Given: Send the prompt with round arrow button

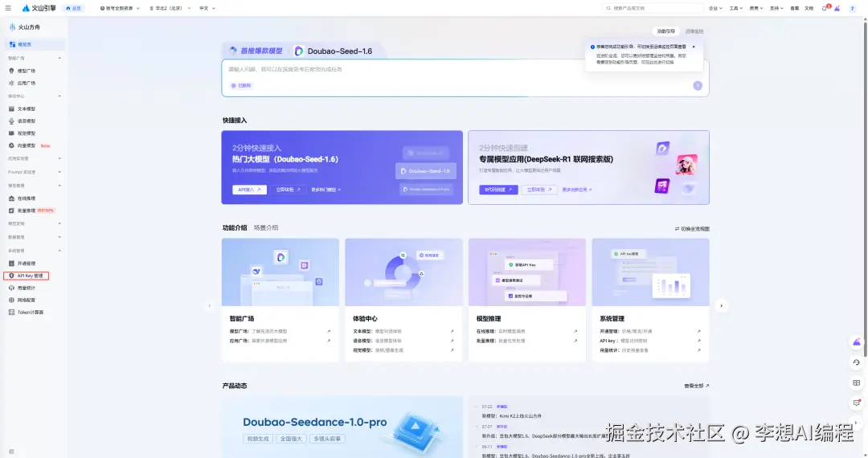Looking at the screenshot, I should (x=698, y=85).
